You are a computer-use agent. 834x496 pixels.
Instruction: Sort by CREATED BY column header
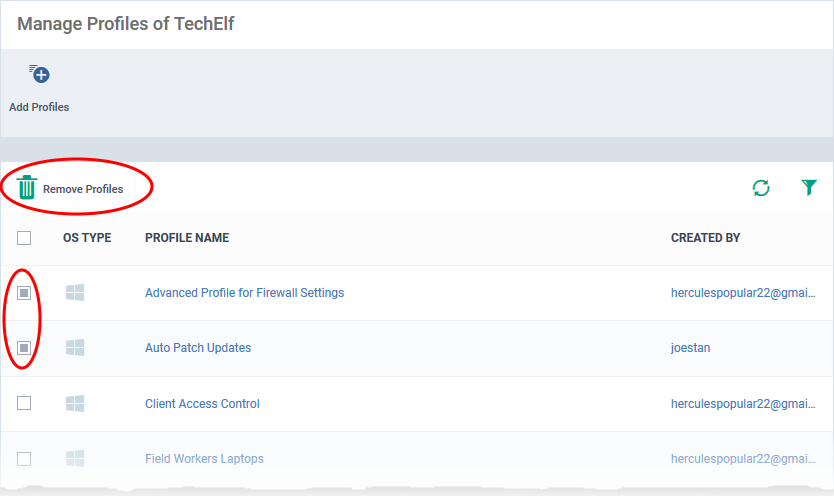coord(705,238)
